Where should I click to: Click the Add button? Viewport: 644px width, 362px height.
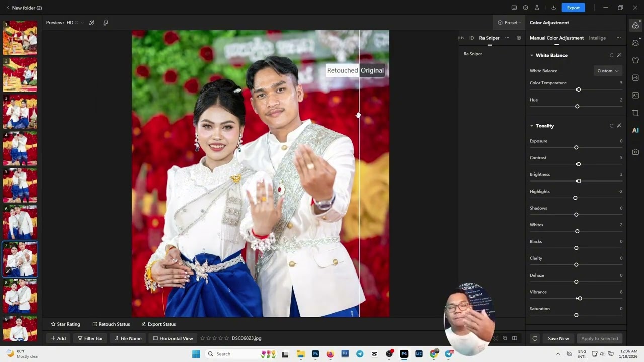point(58,338)
